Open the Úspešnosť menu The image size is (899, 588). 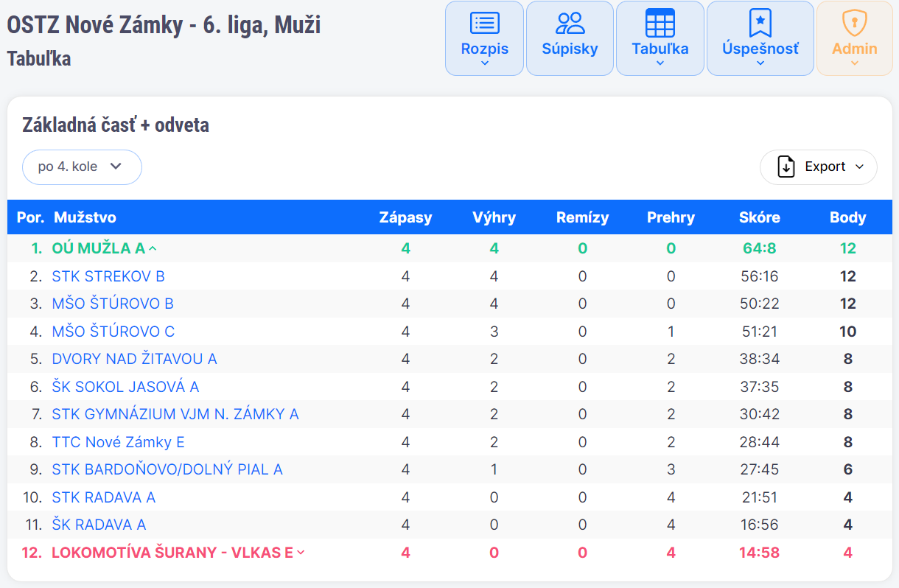click(x=760, y=38)
